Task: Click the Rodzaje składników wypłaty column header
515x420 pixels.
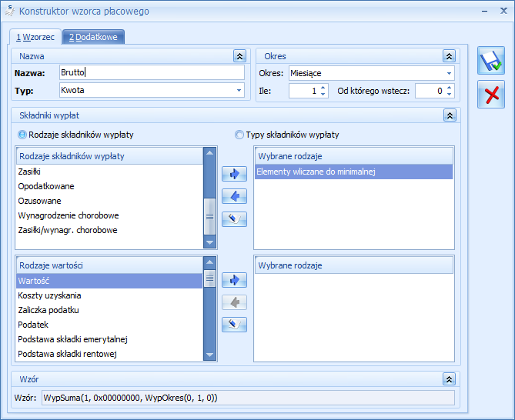Action: (x=109, y=156)
